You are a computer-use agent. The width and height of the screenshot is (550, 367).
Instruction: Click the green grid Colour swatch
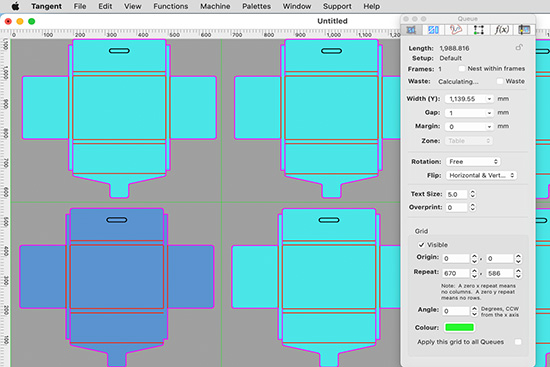pyautogui.click(x=459, y=327)
